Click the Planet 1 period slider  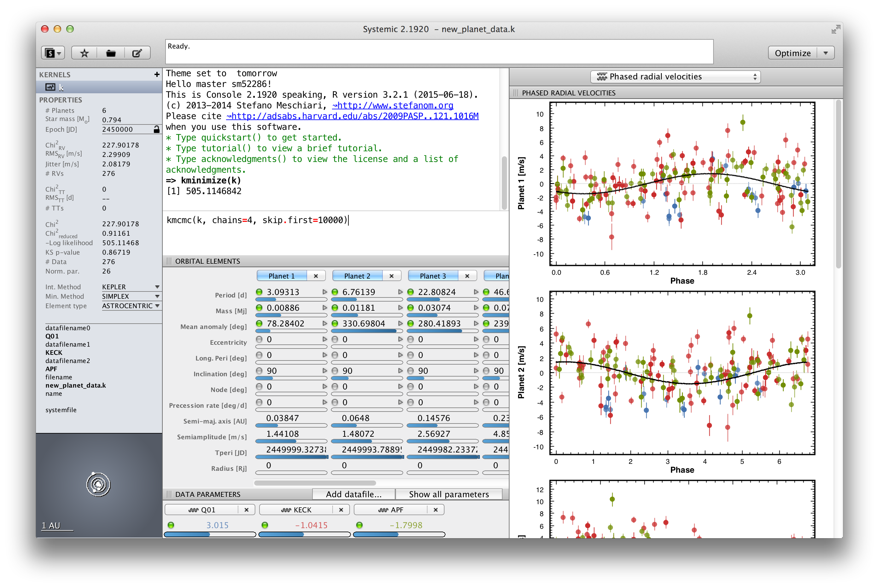(291, 300)
